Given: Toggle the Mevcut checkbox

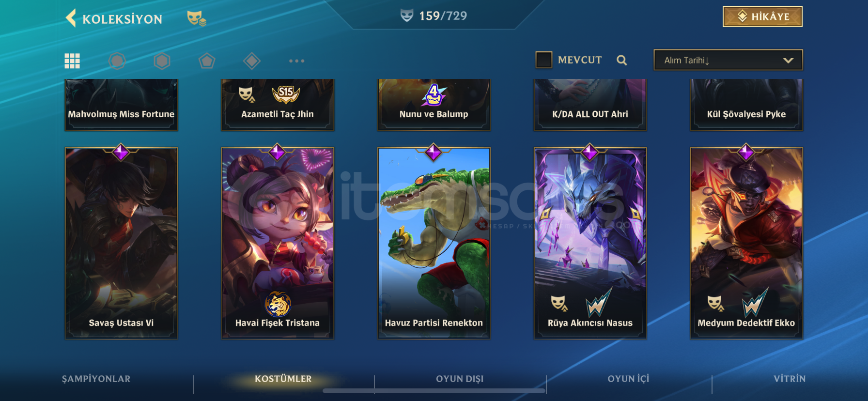Looking at the screenshot, I should click(x=544, y=60).
